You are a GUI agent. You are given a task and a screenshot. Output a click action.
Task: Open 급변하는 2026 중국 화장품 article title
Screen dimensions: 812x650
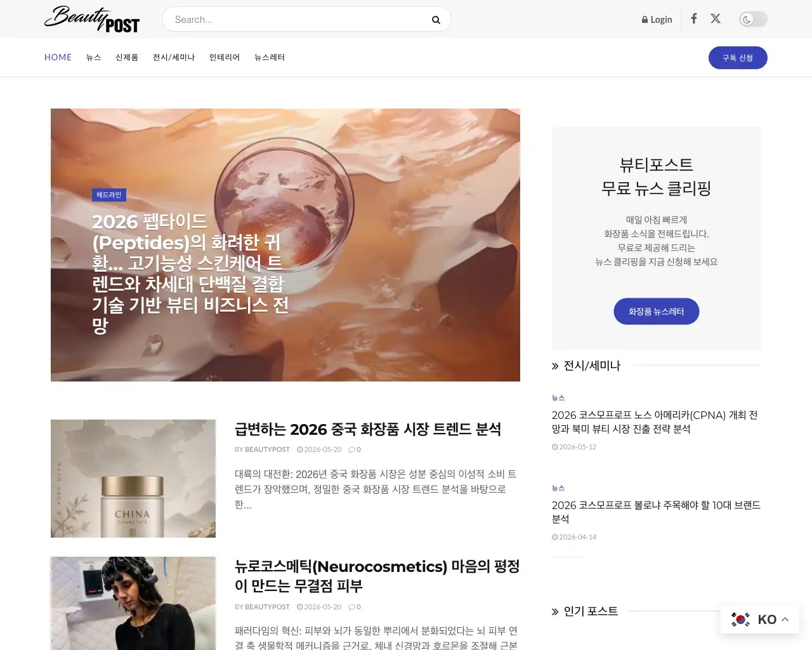(x=368, y=429)
